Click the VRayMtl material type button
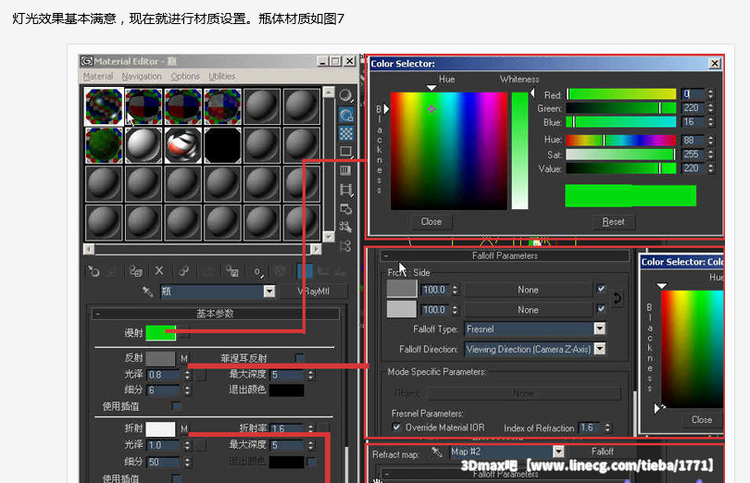Image resolution: width=750 pixels, height=483 pixels. [x=314, y=291]
